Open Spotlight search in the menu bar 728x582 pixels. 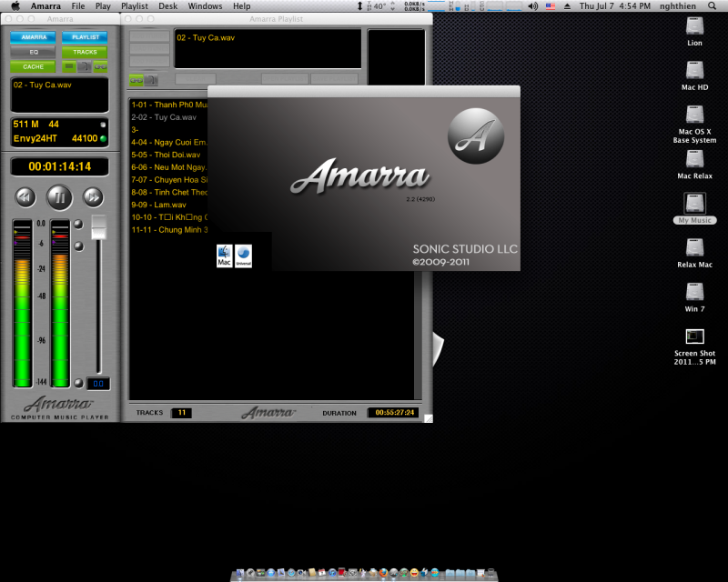(x=712, y=6)
